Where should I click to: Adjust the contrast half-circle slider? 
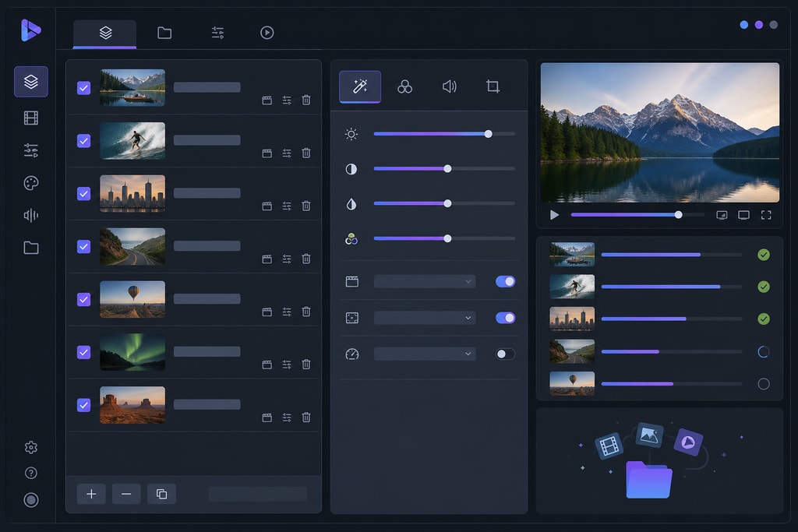[x=444, y=169]
